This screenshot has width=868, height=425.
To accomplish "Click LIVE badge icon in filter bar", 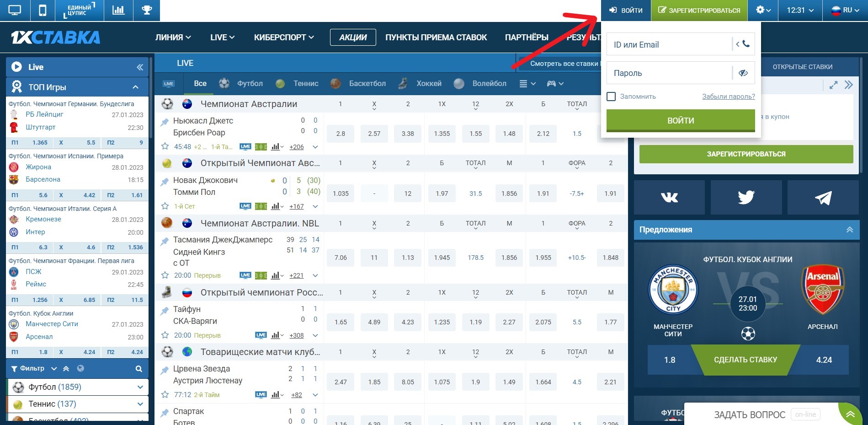I will click(169, 84).
